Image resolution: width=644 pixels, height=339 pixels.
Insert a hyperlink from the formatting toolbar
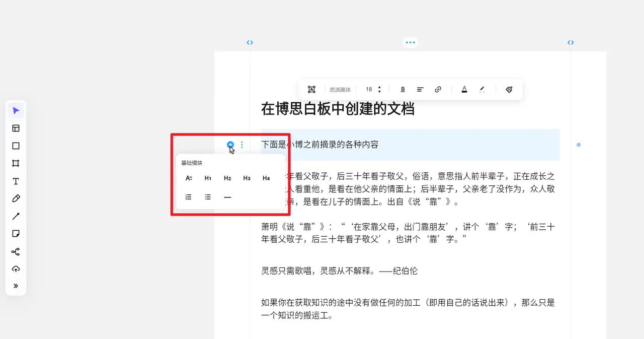coord(438,89)
